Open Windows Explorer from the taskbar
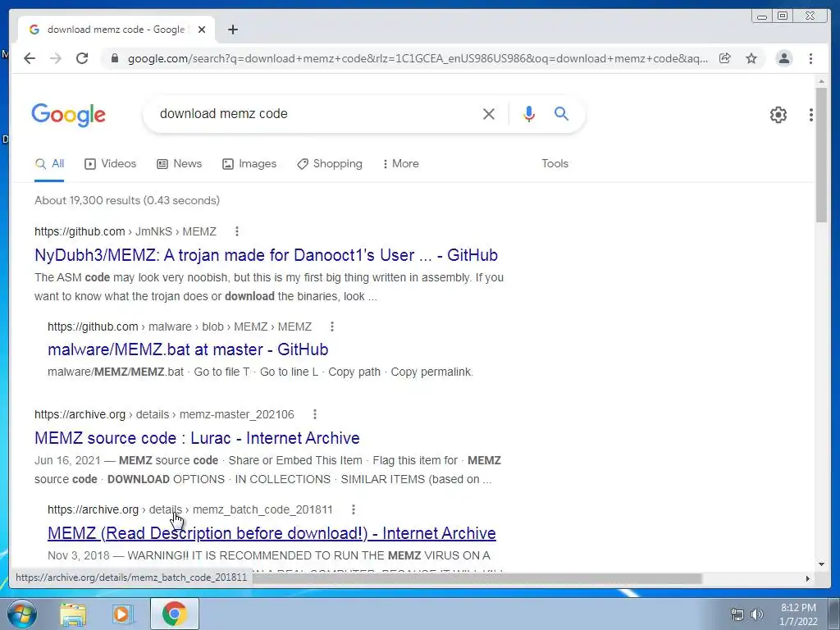 click(73, 614)
